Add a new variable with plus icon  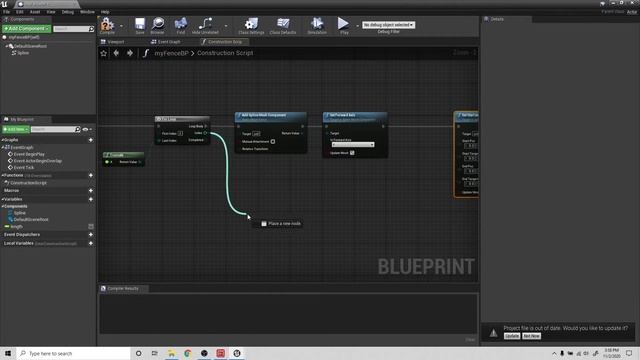pyautogui.click(x=91, y=199)
